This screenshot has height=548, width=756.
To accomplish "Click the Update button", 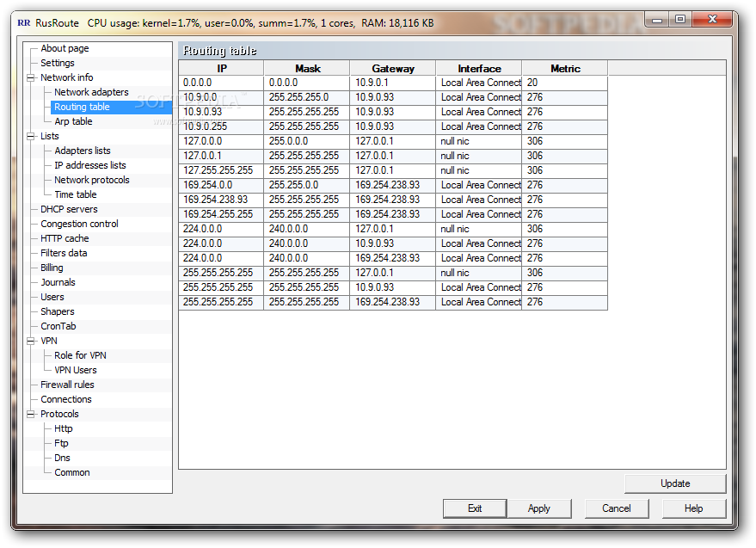I will click(675, 483).
